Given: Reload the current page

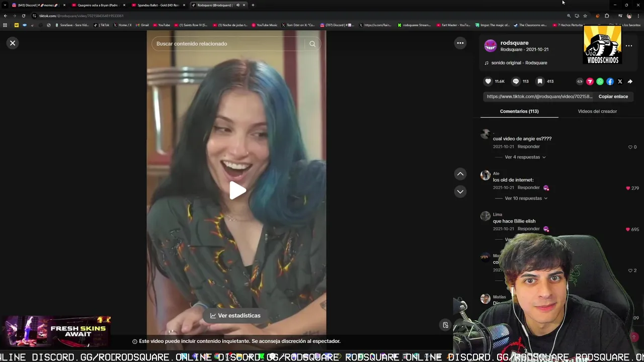Looking at the screenshot, I should [23, 16].
